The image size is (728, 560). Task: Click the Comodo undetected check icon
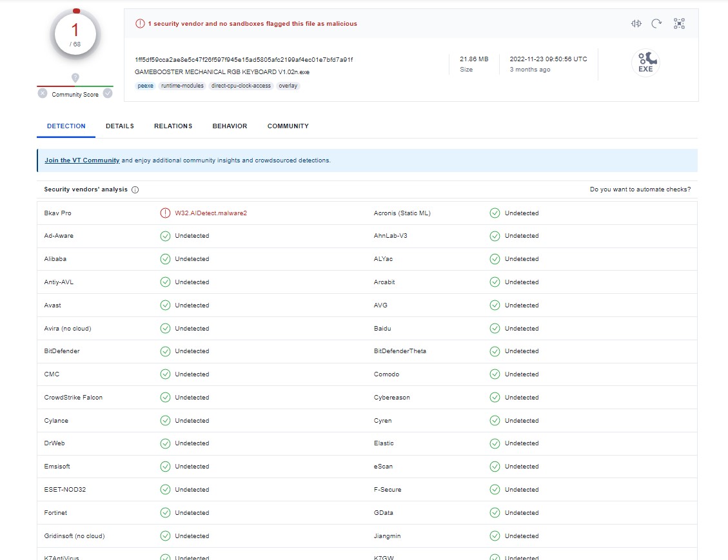495,374
